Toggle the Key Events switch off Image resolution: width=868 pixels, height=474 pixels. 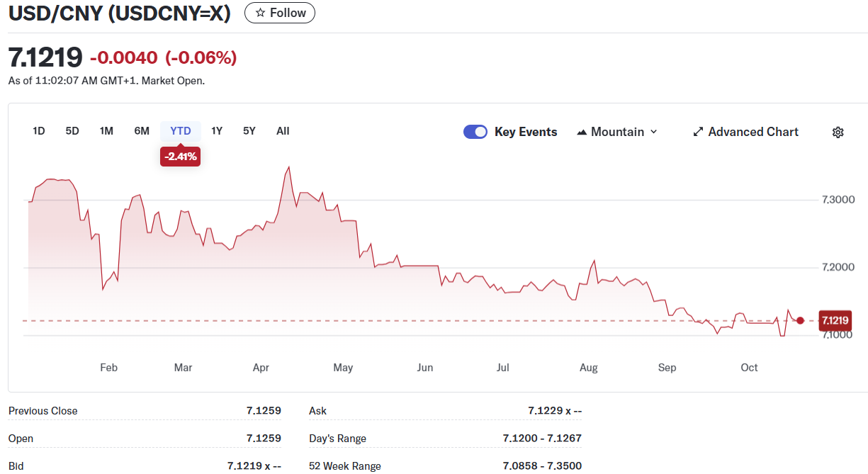[475, 132]
